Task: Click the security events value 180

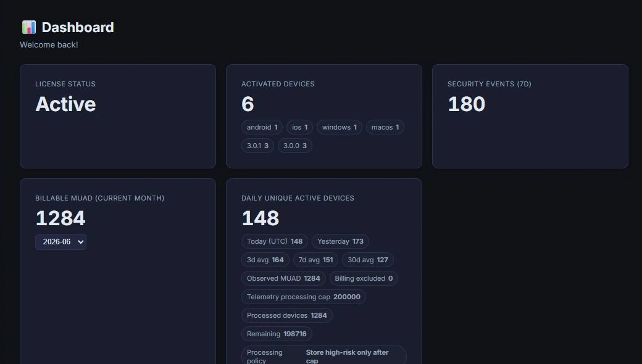Action: click(x=466, y=104)
